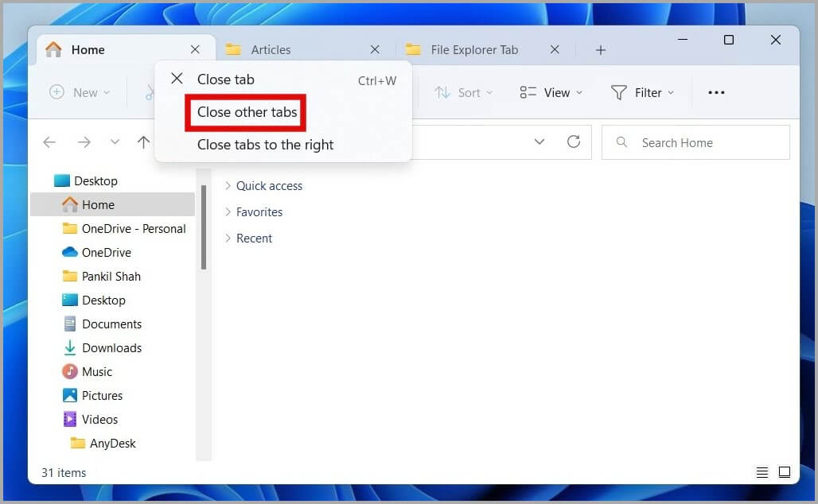Close the Articles tab with its X
818x504 pixels.
[375, 49]
